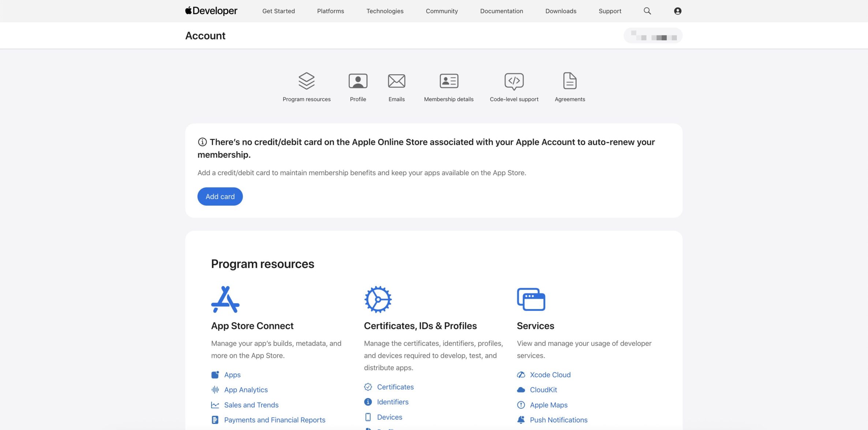
Task: Click the App Store Connect logo icon
Action: pyautogui.click(x=225, y=299)
